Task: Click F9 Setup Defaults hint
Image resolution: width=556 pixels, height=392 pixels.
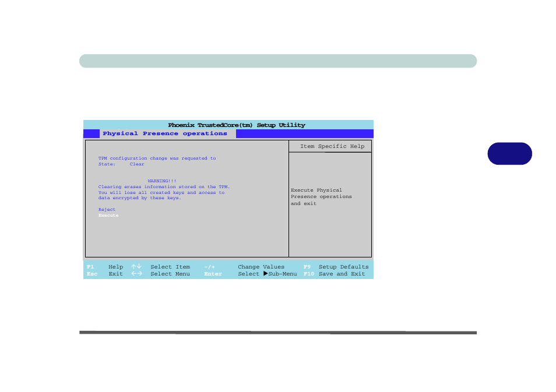Action: point(336,267)
